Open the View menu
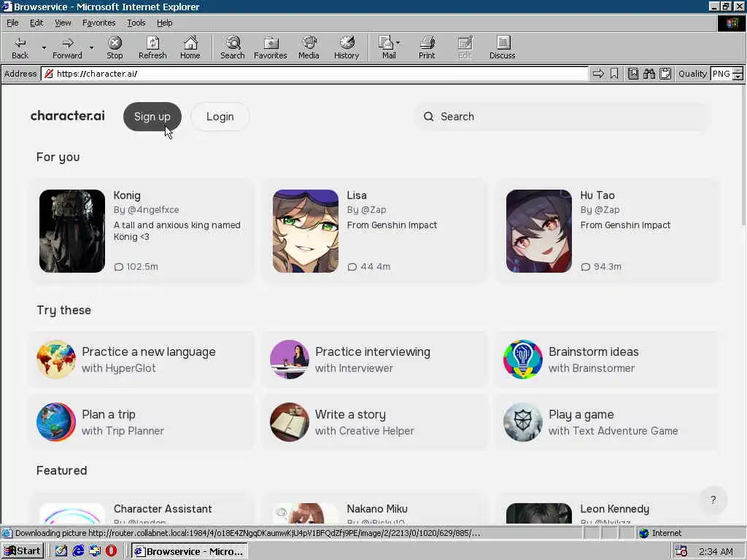 pyautogui.click(x=63, y=23)
